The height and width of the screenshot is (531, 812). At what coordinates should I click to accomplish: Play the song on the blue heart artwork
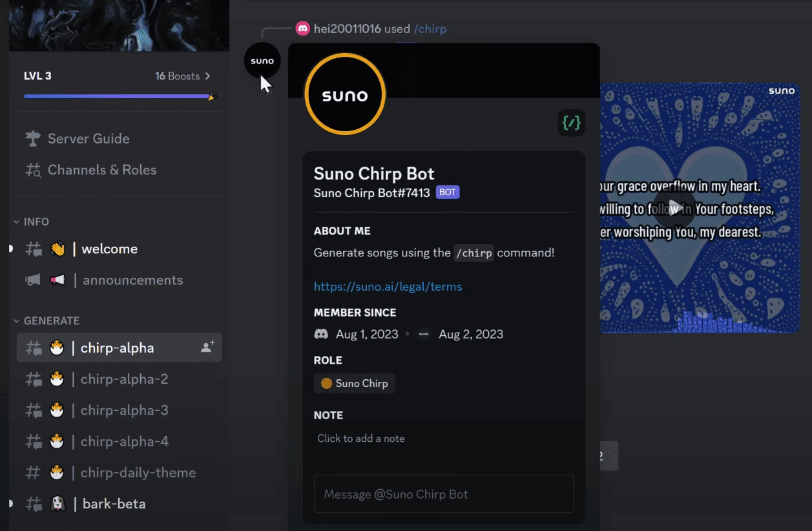tap(676, 208)
